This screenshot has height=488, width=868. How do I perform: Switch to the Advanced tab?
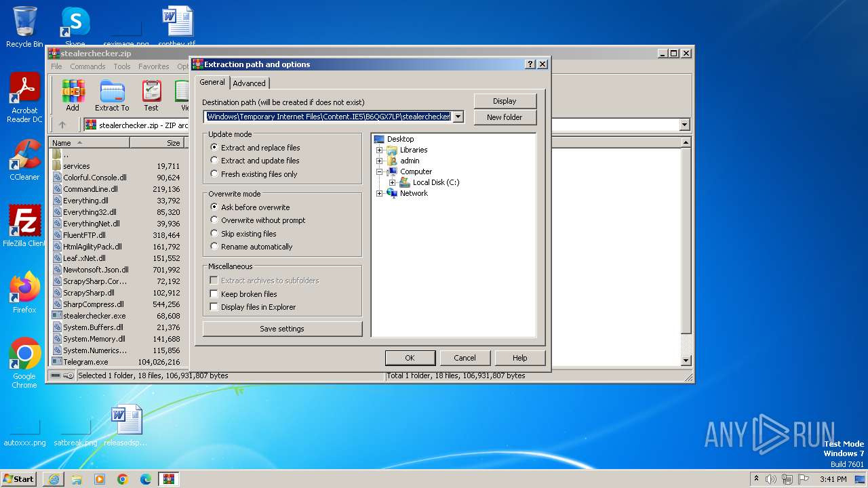250,83
